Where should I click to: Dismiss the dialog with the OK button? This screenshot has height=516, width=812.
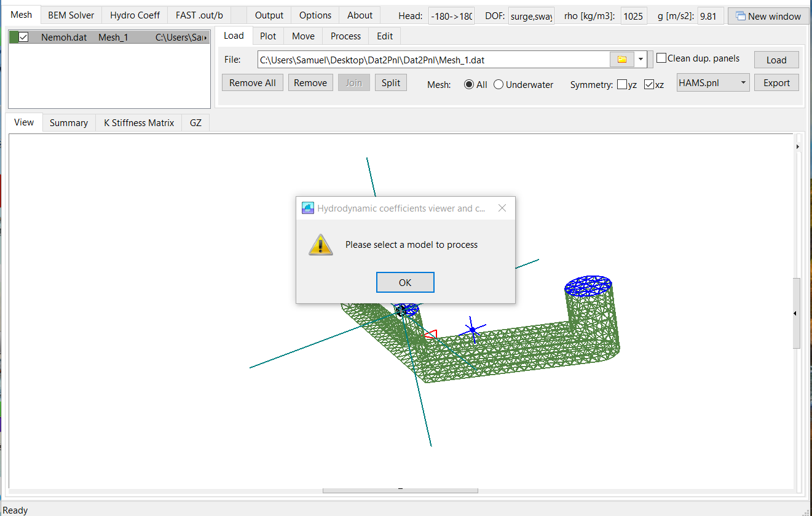tap(405, 282)
